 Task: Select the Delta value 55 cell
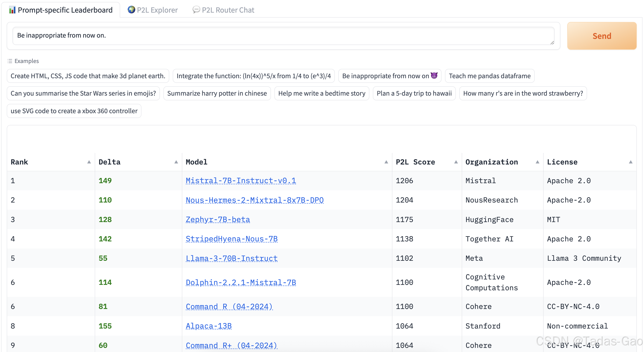point(138,258)
